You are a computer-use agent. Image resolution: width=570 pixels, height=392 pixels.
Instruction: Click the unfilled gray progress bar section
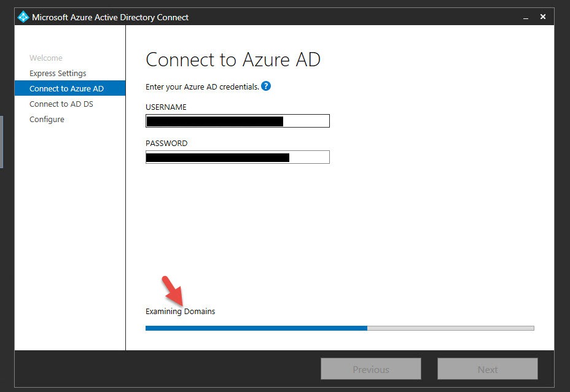(450, 328)
